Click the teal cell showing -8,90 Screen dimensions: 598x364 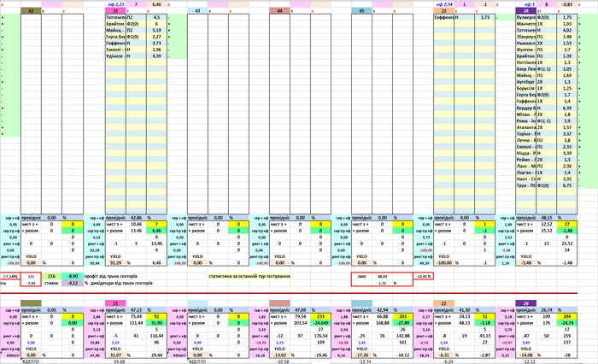point(73,276)
